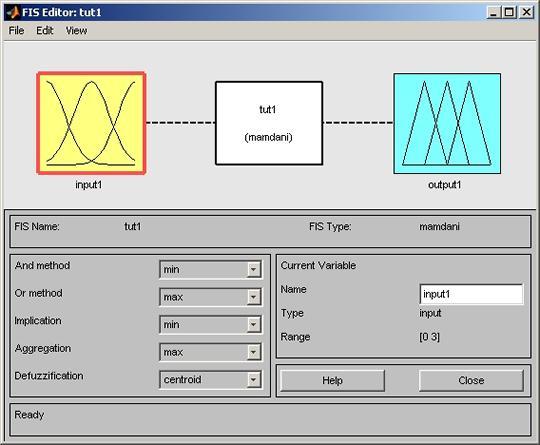This screenshot has height=445, width=540.
Task: Open the View menu
Action: point(76,31)
